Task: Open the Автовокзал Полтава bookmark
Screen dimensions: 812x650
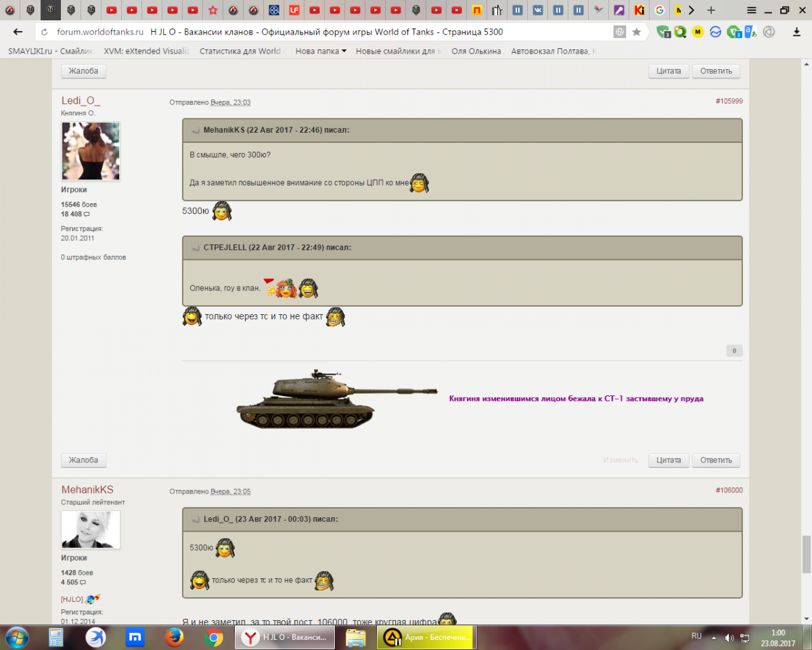Action: tap(554, 51)
